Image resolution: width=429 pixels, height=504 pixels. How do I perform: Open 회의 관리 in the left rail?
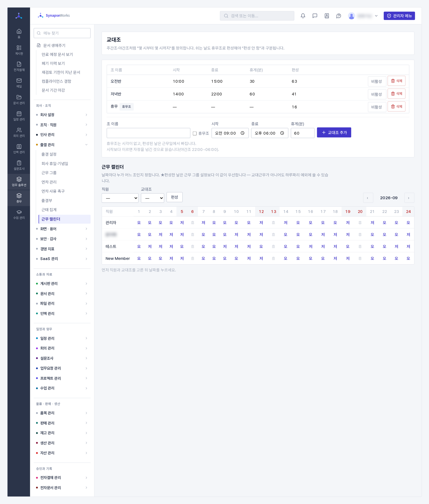[x=19, y=132]
